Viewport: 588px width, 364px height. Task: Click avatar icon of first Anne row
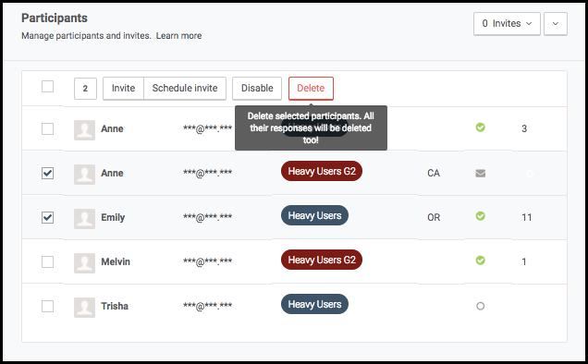[x=84, y=130]
